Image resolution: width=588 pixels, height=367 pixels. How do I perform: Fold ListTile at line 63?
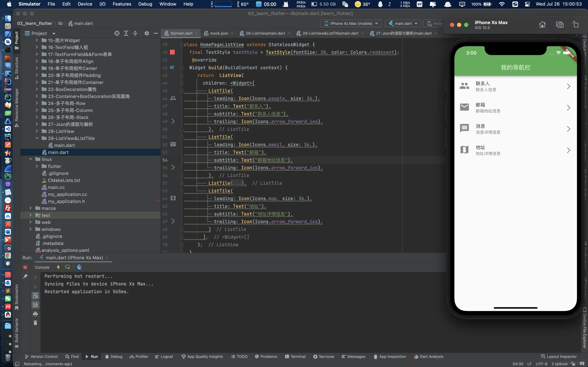pyautogui.click(x=182, y=191)
